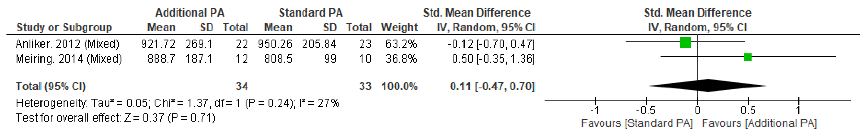Viewport: 868px width, 135px height.
Task: Click the Favours [Standard PA] axis label
Action: pos(636,123)
